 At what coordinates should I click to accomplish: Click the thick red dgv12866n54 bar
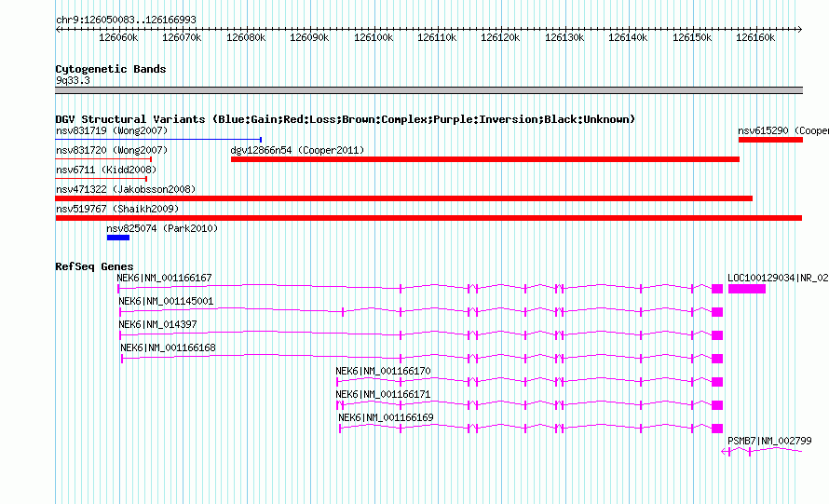click(484, 159)
